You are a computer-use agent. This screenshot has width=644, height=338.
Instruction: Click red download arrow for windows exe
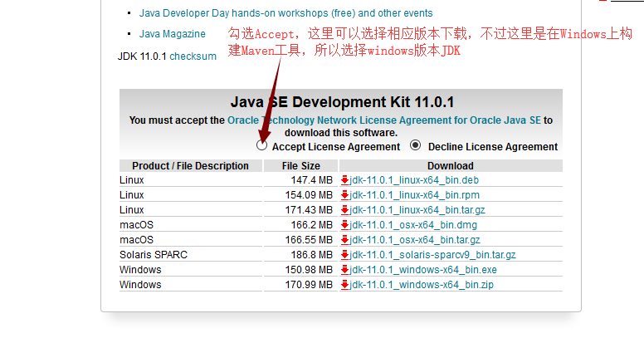pyautogui.click(x=344, y=270)
